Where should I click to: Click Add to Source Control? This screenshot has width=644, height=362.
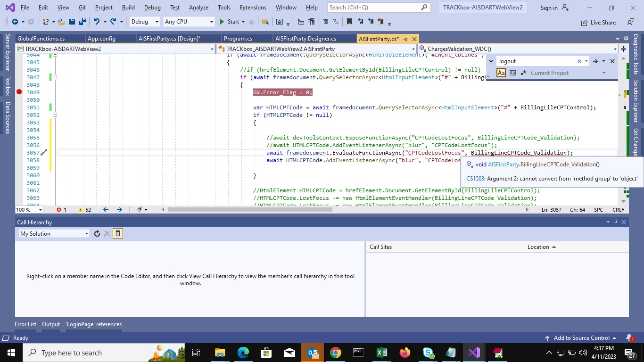pyautogui.click(x=581, y=338)
